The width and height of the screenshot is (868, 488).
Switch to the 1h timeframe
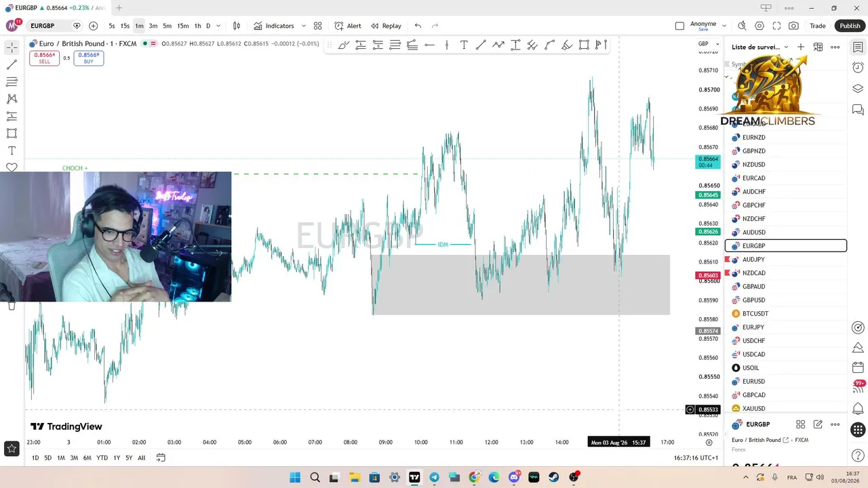(x=197, y=26)
